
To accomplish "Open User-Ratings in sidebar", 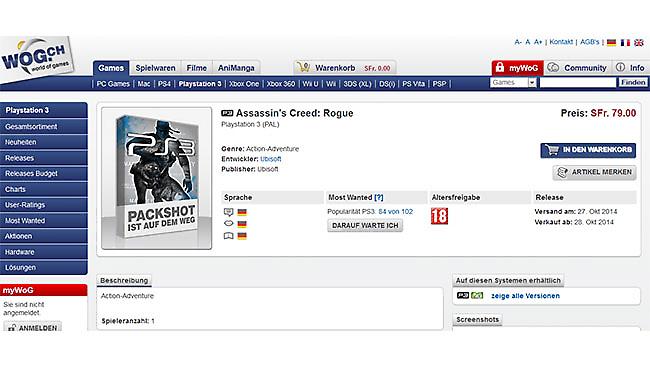I will click(x=44, y=205).
